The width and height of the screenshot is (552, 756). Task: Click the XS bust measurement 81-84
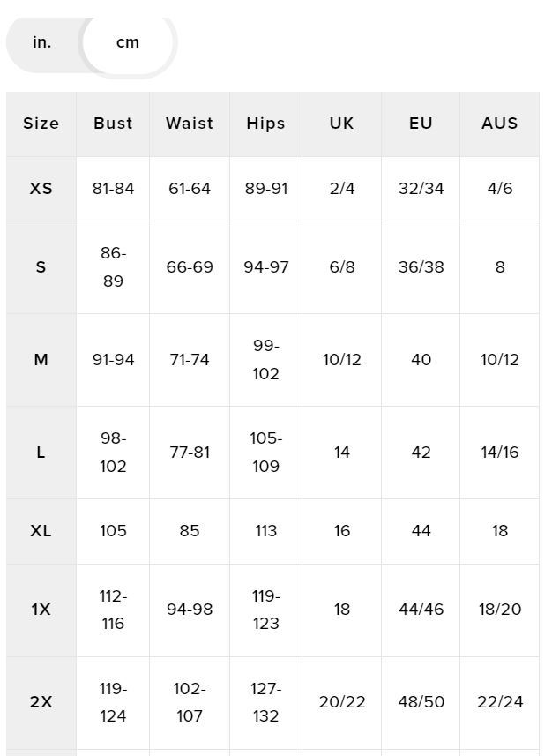[113, 189]
